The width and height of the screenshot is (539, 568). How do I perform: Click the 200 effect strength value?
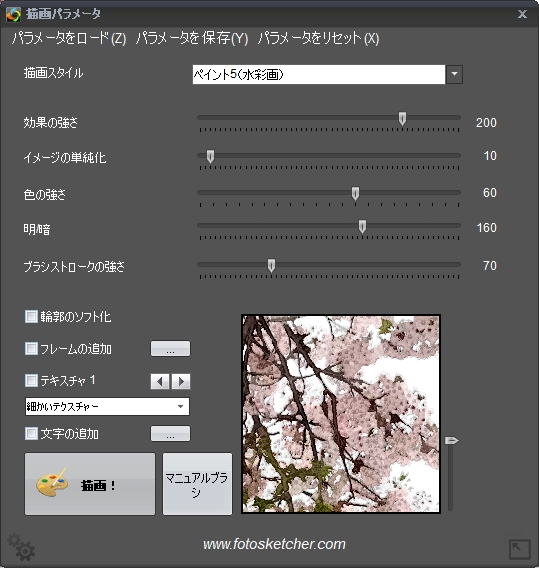(x=486, y=122)
